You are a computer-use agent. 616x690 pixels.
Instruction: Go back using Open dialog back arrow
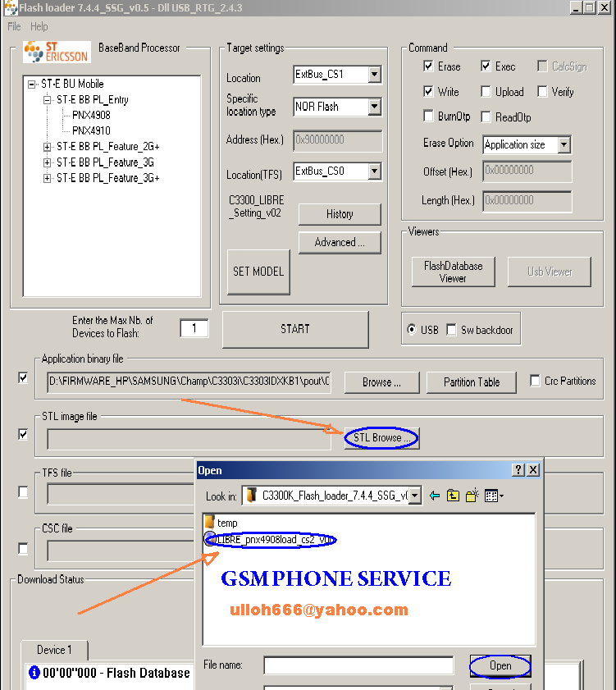435,496
